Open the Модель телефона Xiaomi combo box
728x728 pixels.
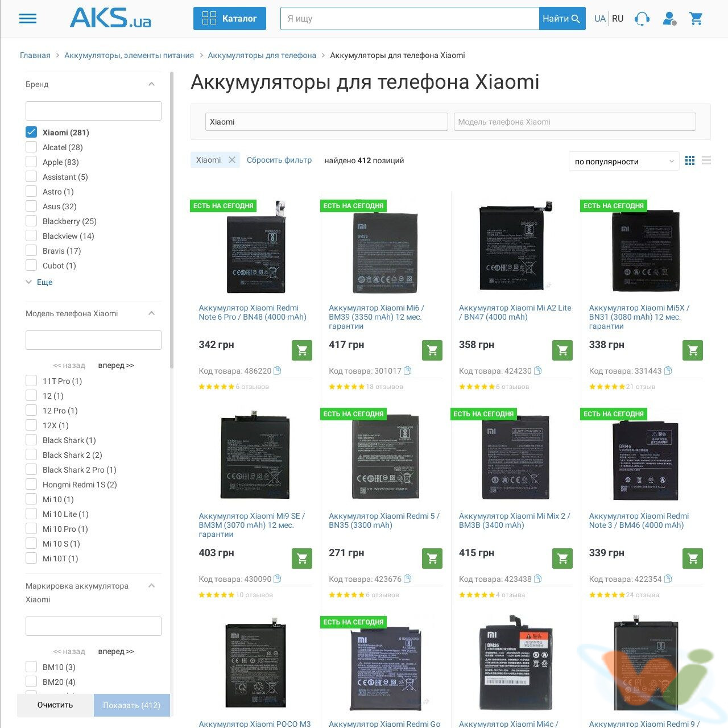[x=575, y=122]
